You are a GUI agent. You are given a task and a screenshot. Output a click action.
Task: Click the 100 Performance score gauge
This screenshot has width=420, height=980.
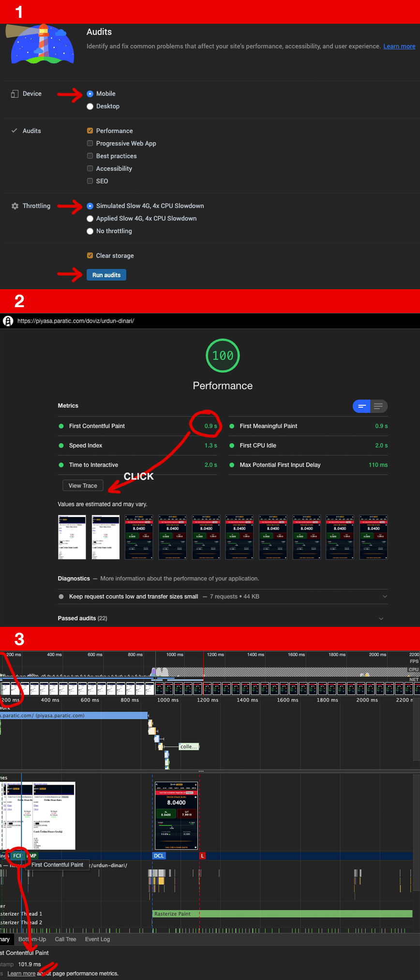click(x=223, y=356)
